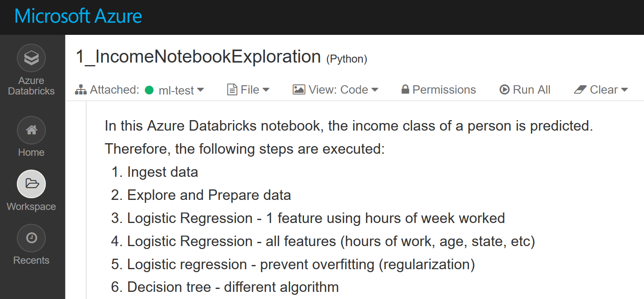Click the Microsoft Azure logo text
The height and width of the screenshot is (299, 644).
click(78, 17)
